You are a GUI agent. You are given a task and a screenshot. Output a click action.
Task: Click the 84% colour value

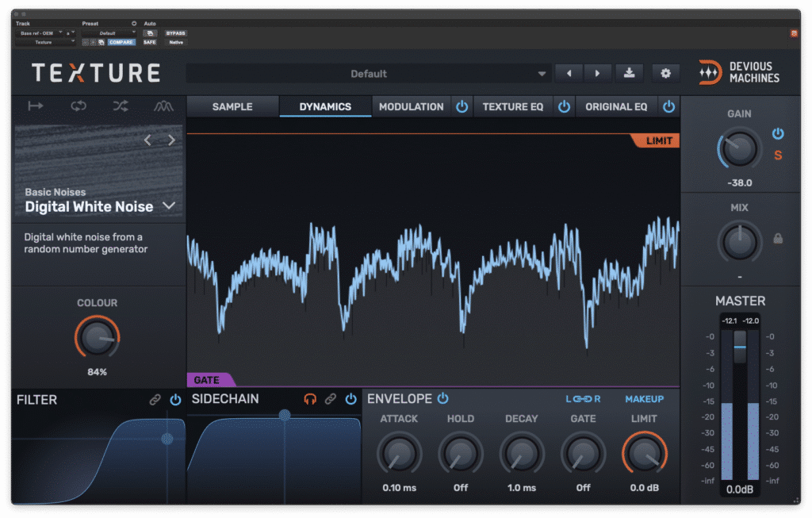pyautogui.click(x=97, y=372)
